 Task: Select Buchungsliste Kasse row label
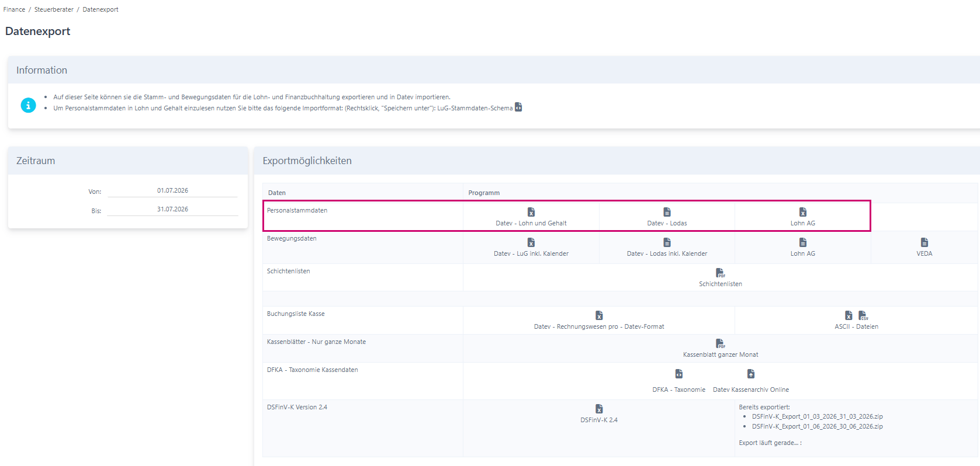296,314
